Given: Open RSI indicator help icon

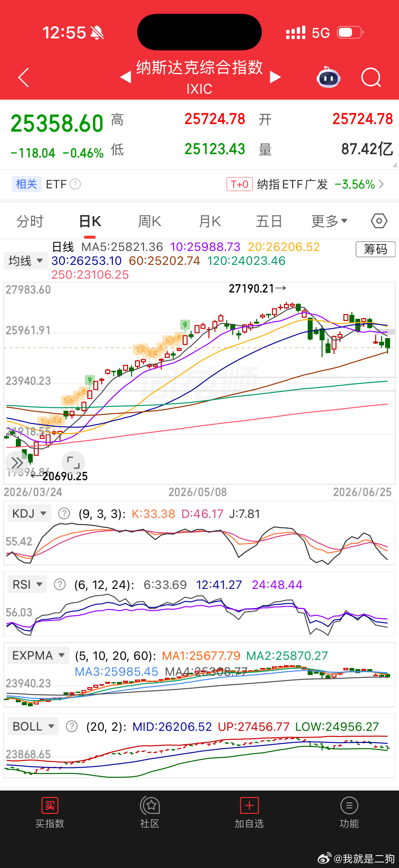Looking at the screenshot, I should pos(60,584).
